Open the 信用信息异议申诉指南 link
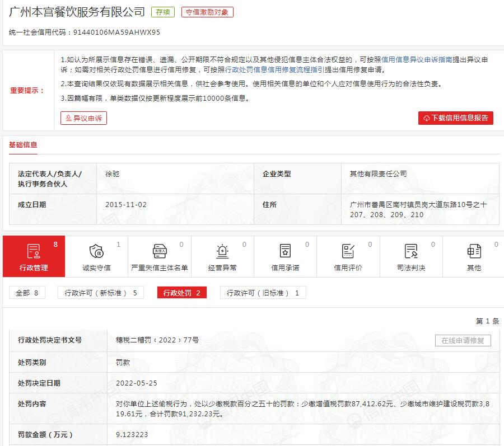 (417, 60)
